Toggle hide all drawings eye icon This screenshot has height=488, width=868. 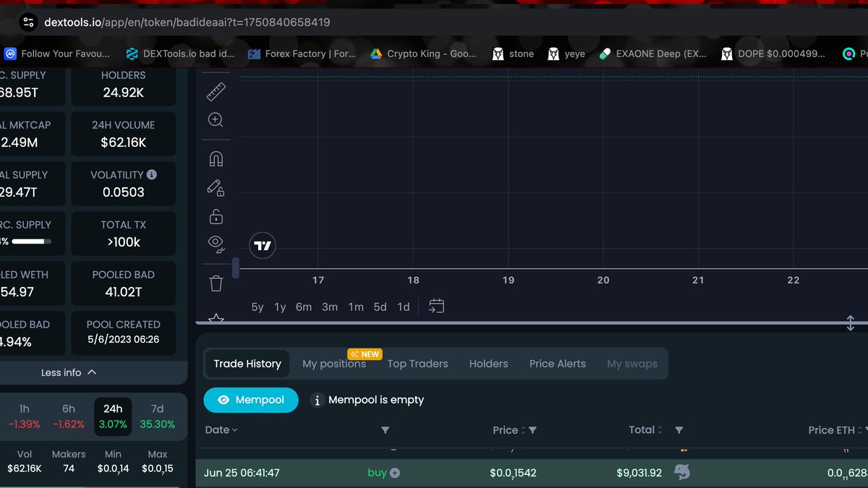216,243
